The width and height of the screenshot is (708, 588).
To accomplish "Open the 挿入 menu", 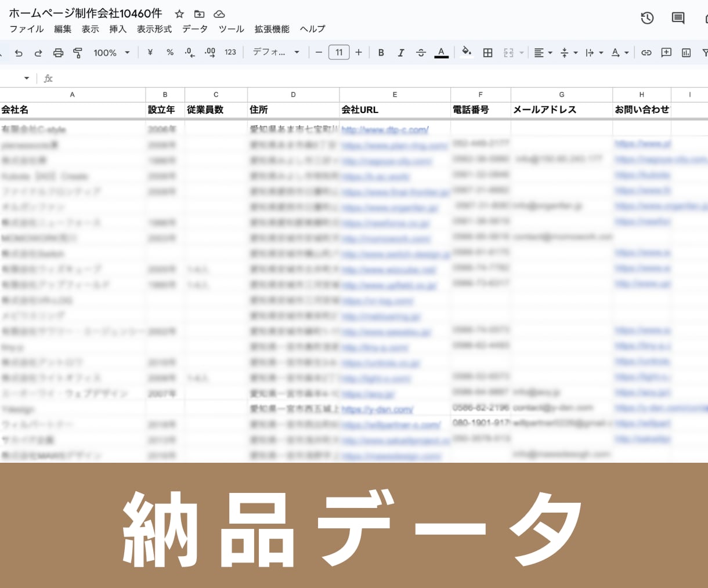I will 118,29.
